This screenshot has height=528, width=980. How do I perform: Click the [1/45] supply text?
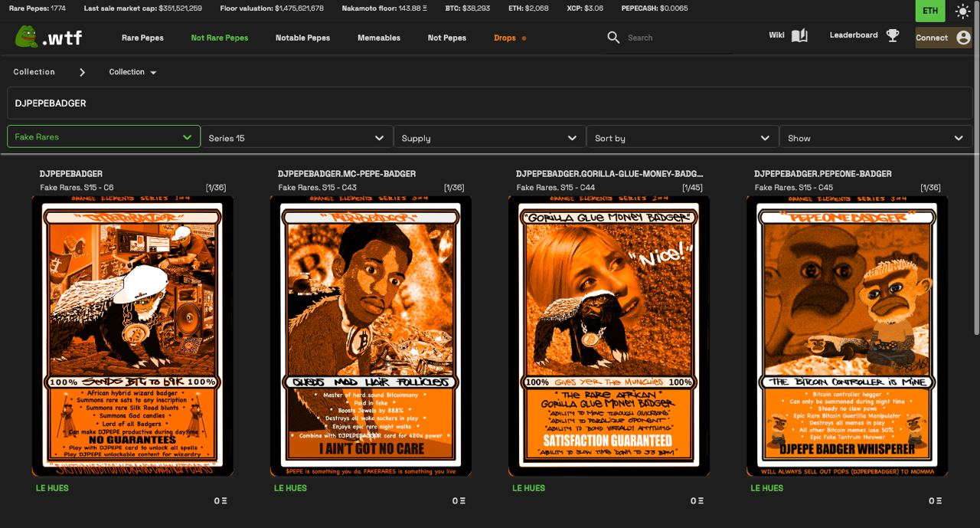[x=692, y=188]
